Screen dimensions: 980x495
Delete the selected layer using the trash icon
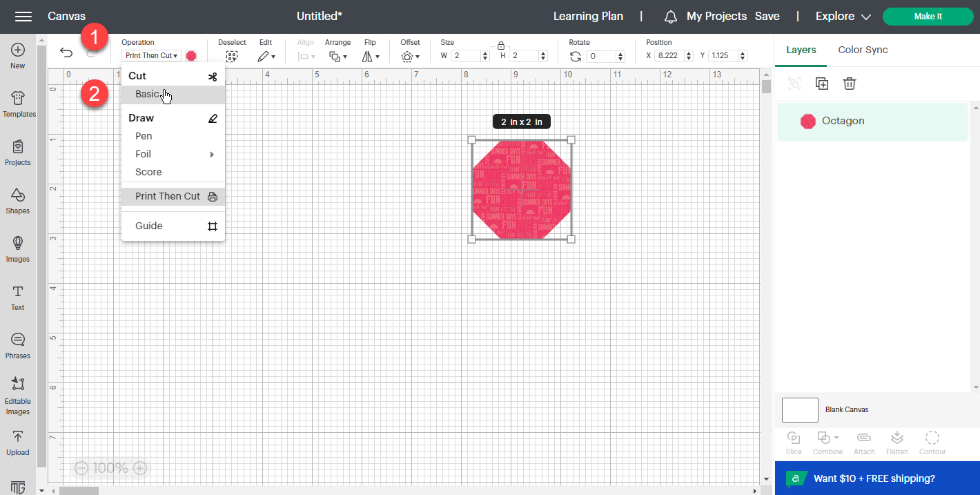coord(850,83)
